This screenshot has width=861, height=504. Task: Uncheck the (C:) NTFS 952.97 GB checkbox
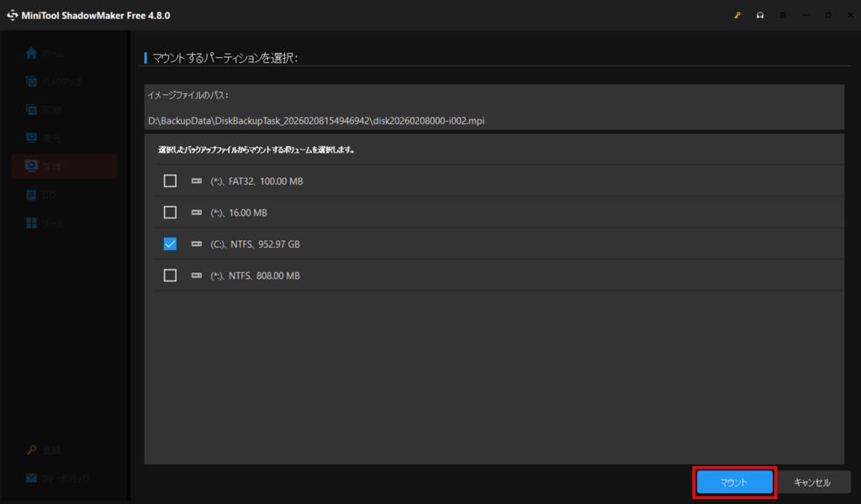point(171,244)
